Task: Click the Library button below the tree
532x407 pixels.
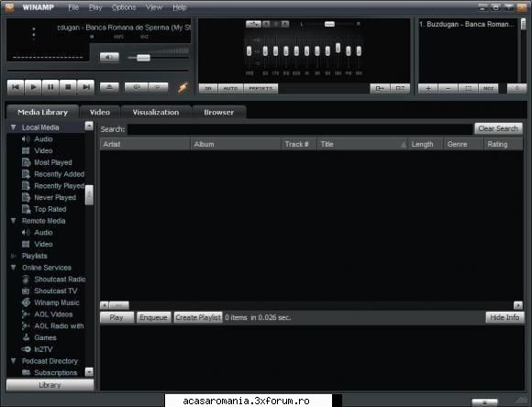Action: pos(50,385)
